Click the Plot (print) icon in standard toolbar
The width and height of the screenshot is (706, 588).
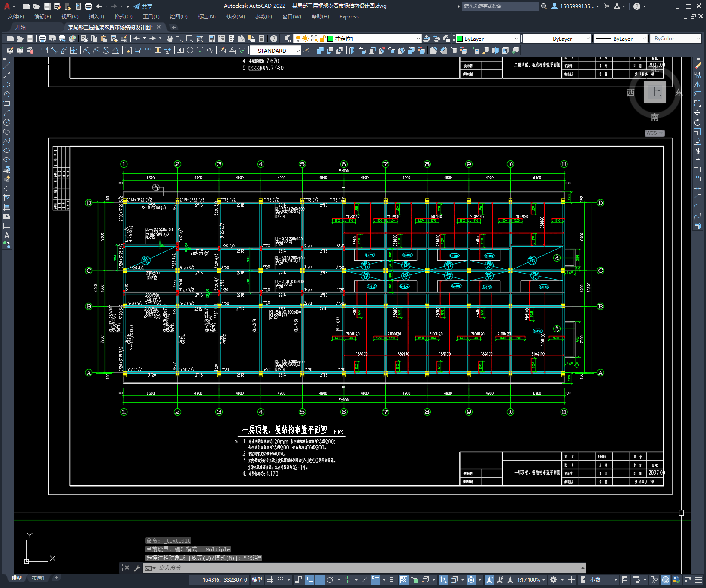[42, 39]
